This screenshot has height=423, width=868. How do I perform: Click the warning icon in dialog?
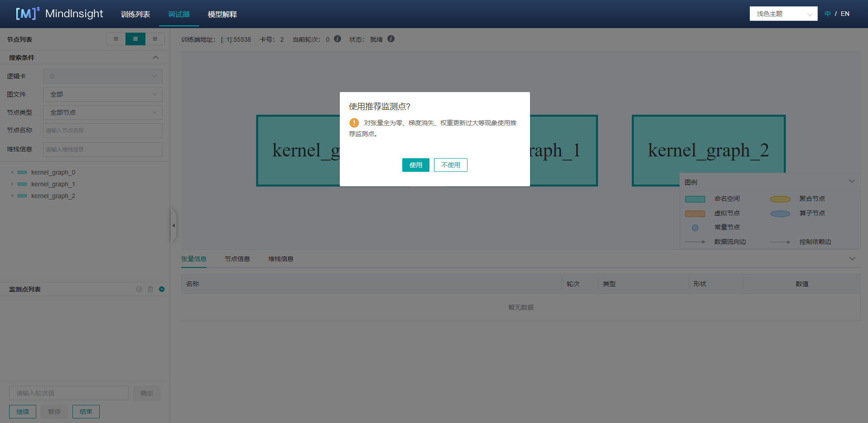click(354, 123)
